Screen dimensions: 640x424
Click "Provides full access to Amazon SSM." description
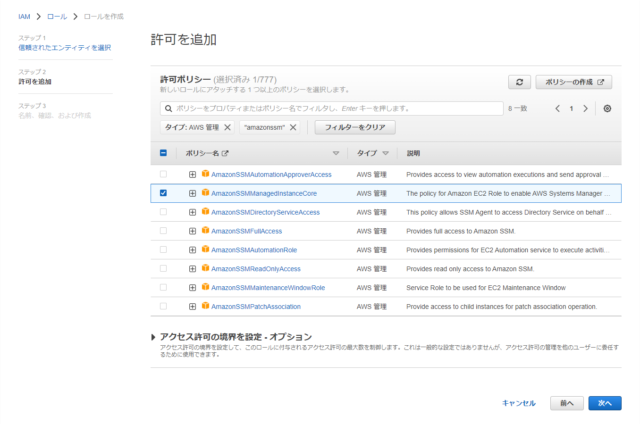point(461,231)
